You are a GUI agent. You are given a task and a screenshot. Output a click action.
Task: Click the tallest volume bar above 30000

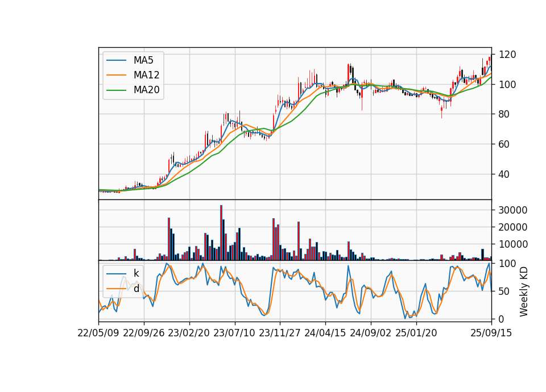[221, 233]
